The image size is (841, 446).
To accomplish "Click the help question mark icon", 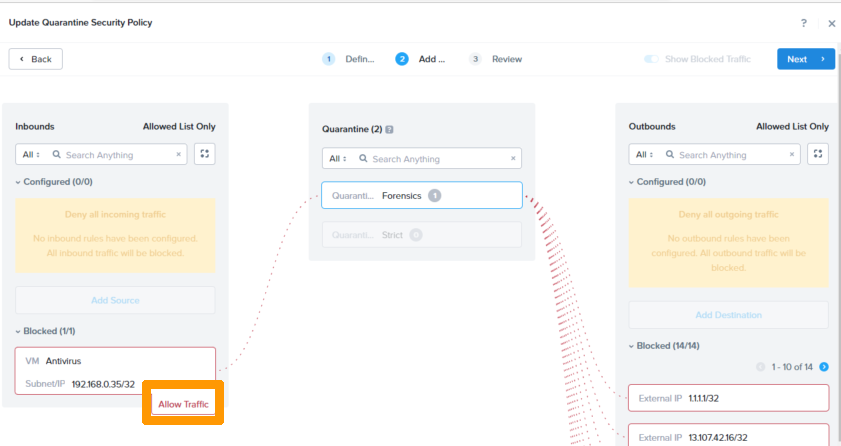I will point(804,23).
